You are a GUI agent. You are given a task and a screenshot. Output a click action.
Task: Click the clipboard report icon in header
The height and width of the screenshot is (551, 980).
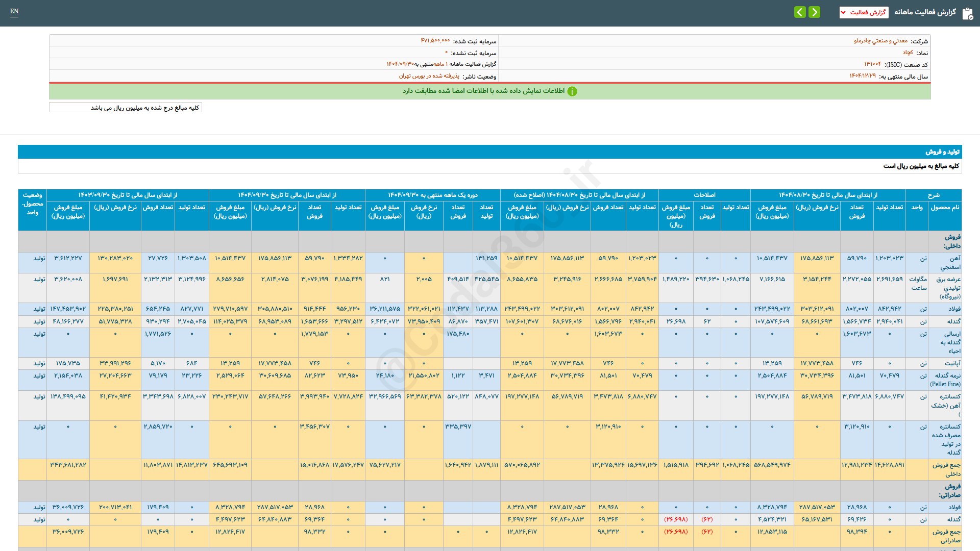tap(967, 13)
